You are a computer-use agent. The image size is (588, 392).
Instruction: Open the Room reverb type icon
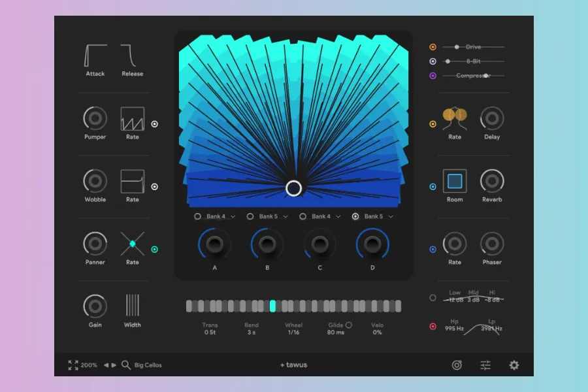tap(455, 181)
